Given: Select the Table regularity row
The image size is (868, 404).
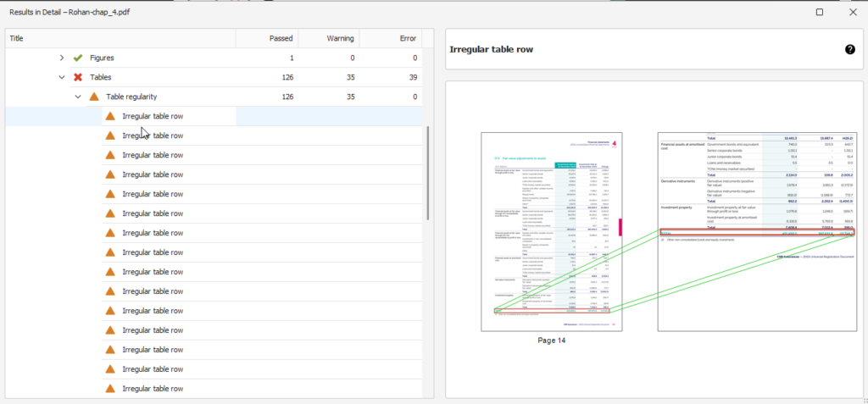Looking at the screenshot, I should pos(131,97).
